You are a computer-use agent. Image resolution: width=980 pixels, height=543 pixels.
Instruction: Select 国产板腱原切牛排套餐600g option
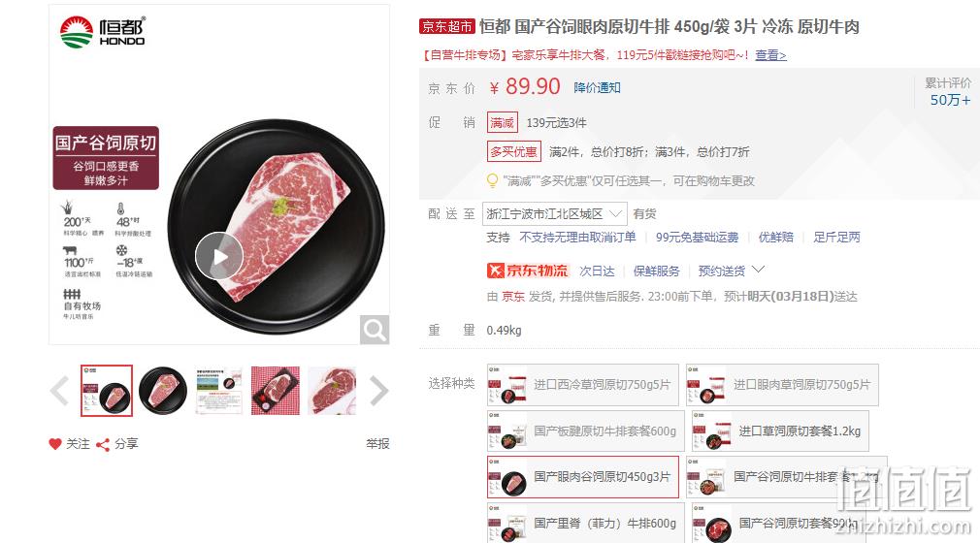[586, 431]
